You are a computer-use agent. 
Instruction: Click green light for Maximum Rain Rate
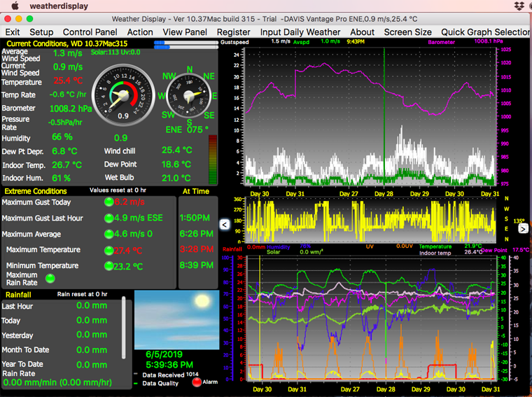click(x=50, y=279)
